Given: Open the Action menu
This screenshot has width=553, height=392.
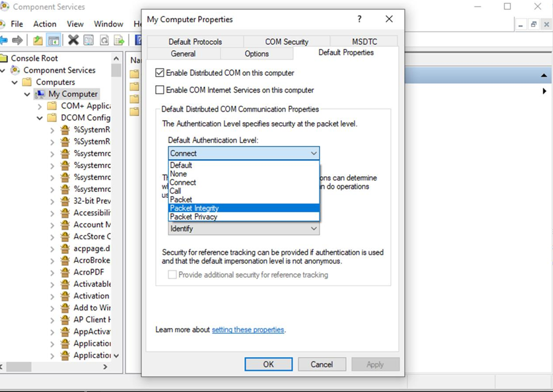Looking at the screenshot, I should [45, 24].
